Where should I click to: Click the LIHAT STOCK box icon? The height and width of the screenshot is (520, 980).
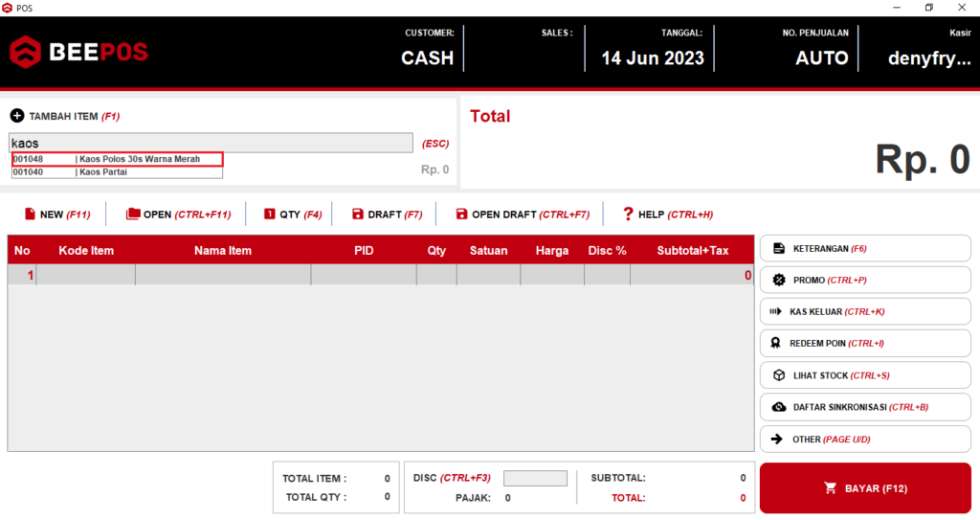[x=779, y=375]
